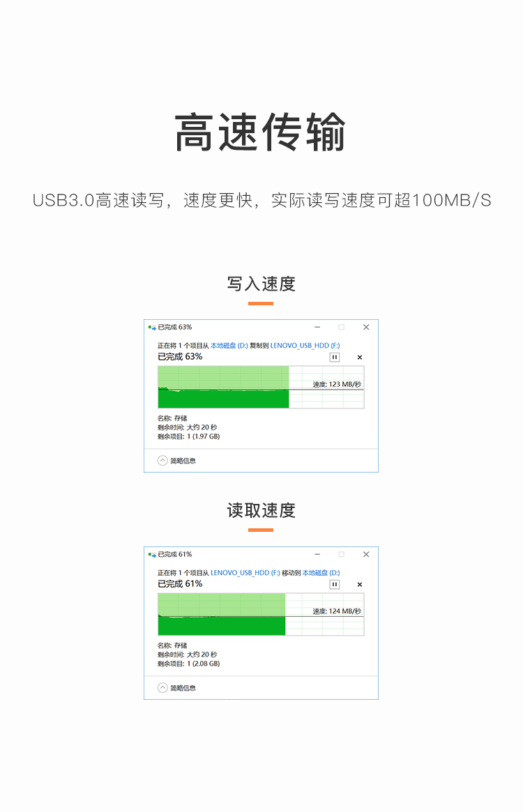Image resolution: width=523 pixels, height=812 pixels.
Task: Open LENOVO_USB_HDD (F:) destination in 63% dialog
Action: tap(305, 345)
